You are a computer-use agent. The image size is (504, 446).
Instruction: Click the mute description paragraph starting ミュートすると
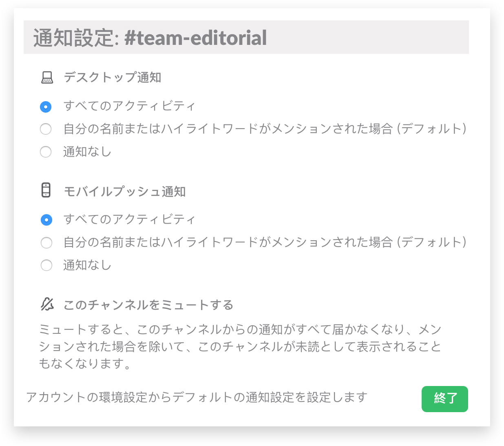tap(240, 346)
